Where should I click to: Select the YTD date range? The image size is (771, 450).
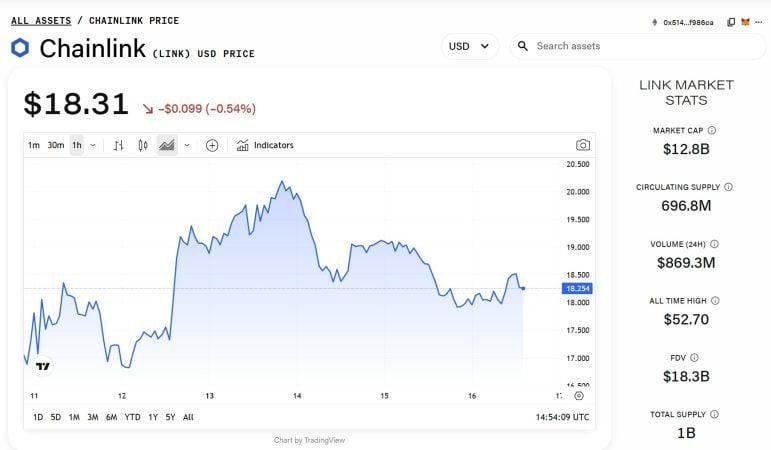coord(132,417)
